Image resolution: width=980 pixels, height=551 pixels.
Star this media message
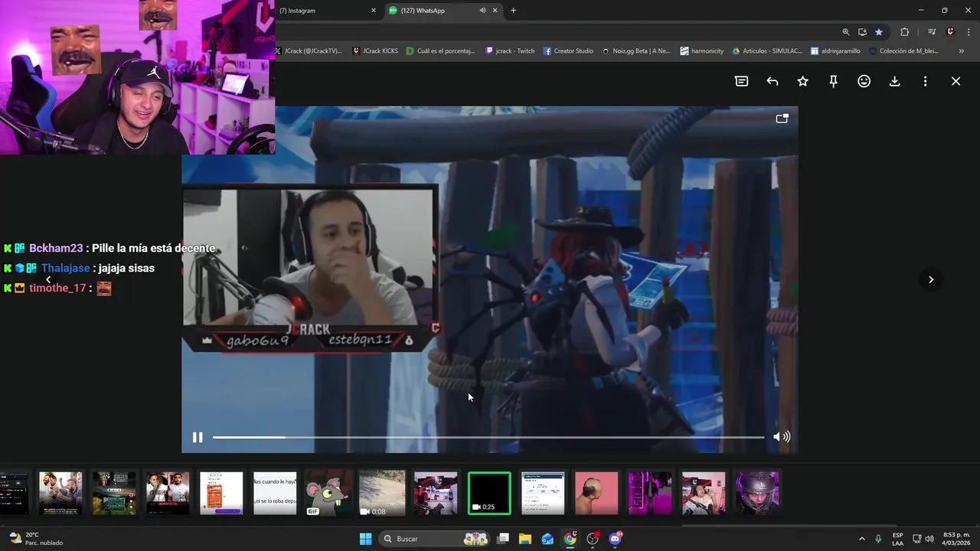pyautogui.click(x=802, y=81)
